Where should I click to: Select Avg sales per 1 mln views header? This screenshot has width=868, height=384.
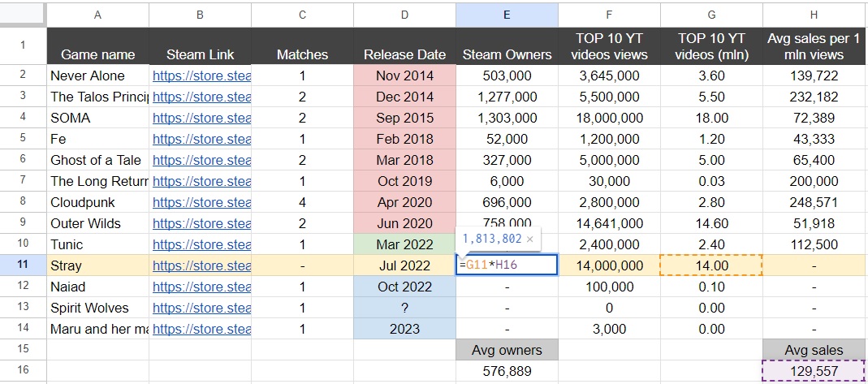(x=815, y=46)
